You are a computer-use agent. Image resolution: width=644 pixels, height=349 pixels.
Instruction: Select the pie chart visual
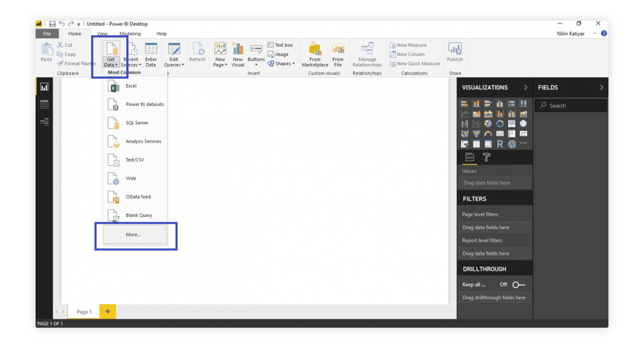[x=488, y=124]
